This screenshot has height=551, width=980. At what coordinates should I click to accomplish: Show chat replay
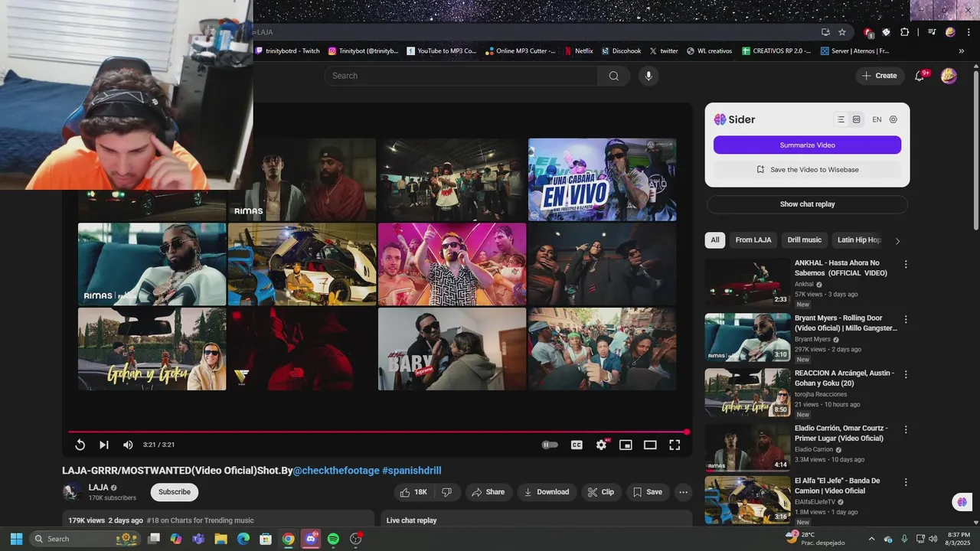[807, 204]
